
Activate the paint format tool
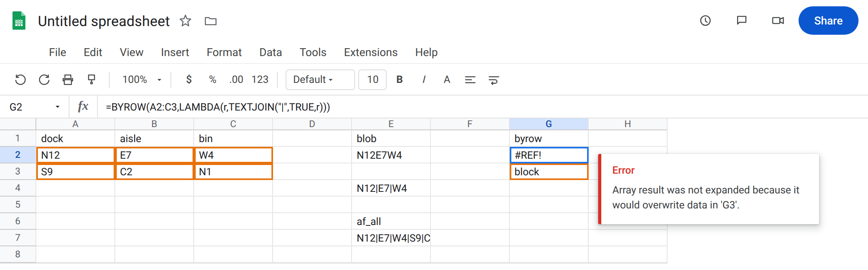pyautogui.click(x=92, y=80)
